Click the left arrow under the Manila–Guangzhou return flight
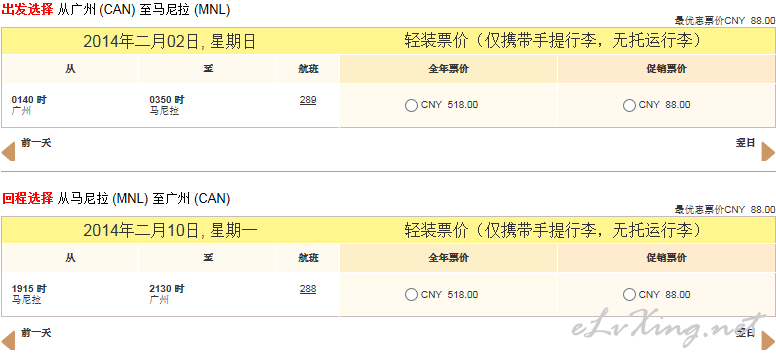Image resolution: width=776 pixels, height=360 pixels. tap(8, 340)
